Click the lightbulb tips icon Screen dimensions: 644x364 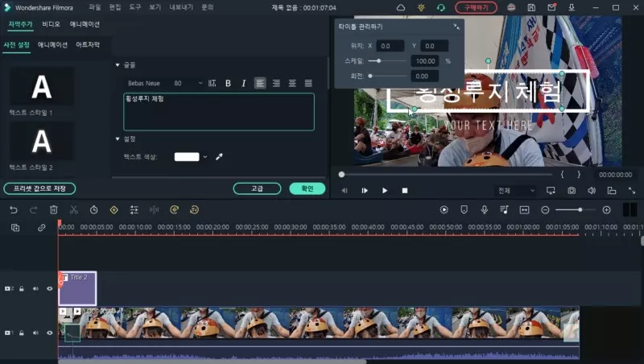421,7
